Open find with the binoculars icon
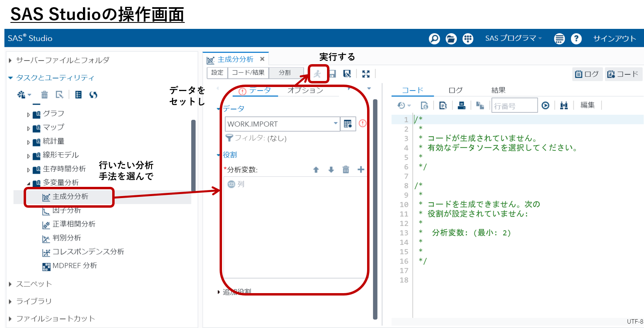 point(564,105)
